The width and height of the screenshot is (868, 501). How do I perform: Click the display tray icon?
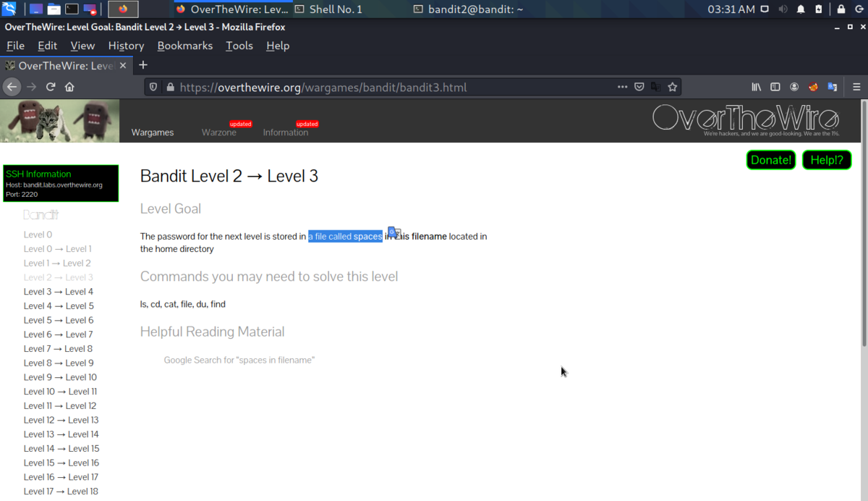pyautogui.click(x=765, y=9)
